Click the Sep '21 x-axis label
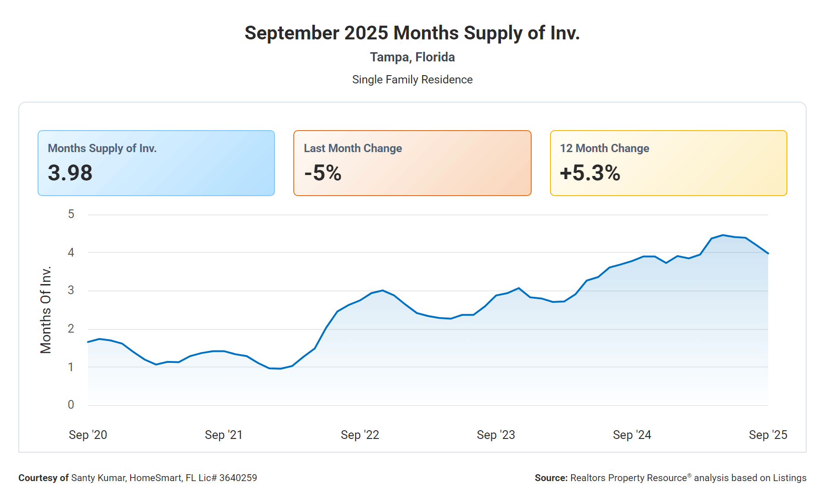825x504 pixels. click(224, 435)
